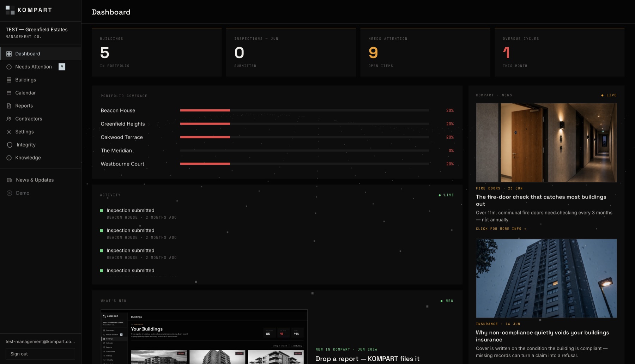Click the Dashboard grid icon in sidebar
Image resolution: width=635 pixels, height=364 pixels.
[x=9, y=54]
